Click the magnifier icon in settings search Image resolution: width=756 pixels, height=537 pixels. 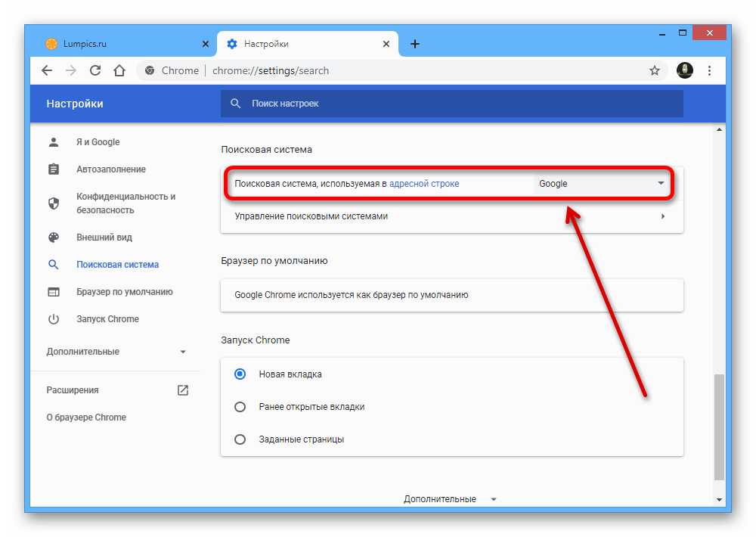[235, 104]
